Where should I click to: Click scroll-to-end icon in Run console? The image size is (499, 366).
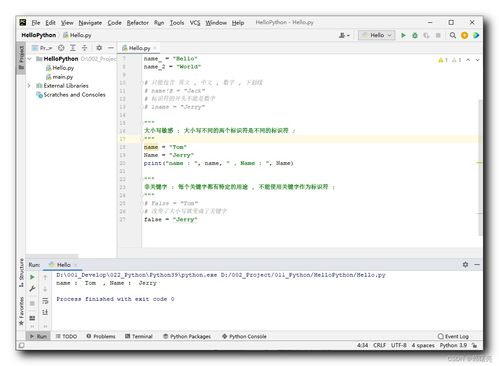(45, 312)
